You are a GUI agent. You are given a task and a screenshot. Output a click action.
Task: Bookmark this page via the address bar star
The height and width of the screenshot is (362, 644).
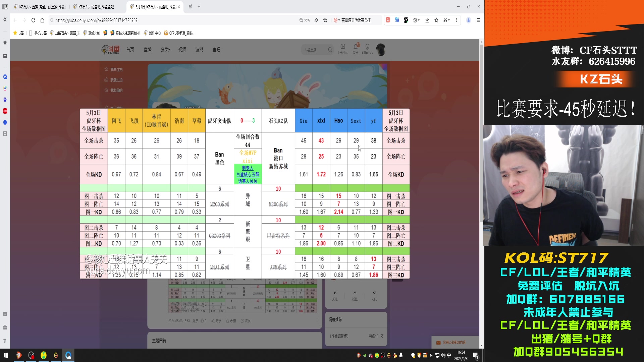point(325,20)
